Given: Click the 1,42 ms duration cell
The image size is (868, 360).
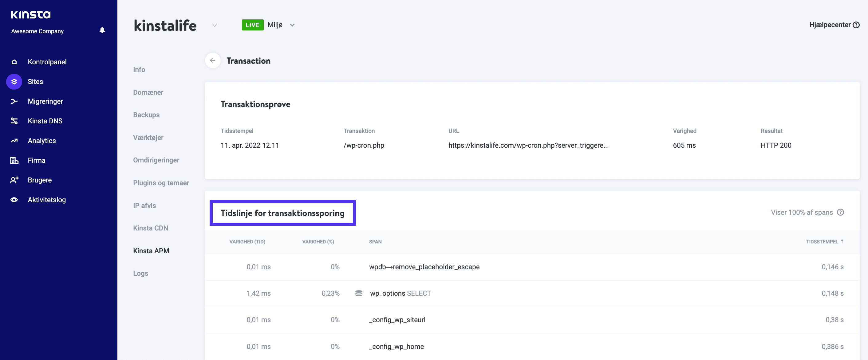Looking at the screenshot, I should (x=258, y=293).
